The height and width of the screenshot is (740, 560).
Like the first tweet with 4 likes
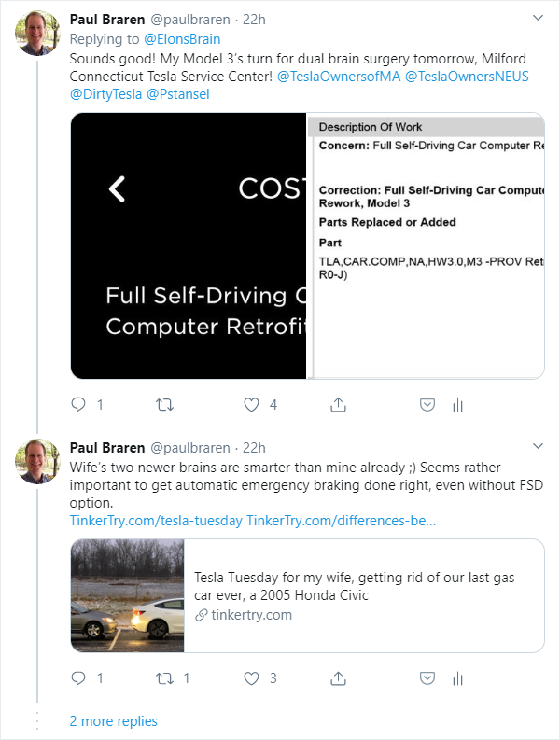(251, 404)
